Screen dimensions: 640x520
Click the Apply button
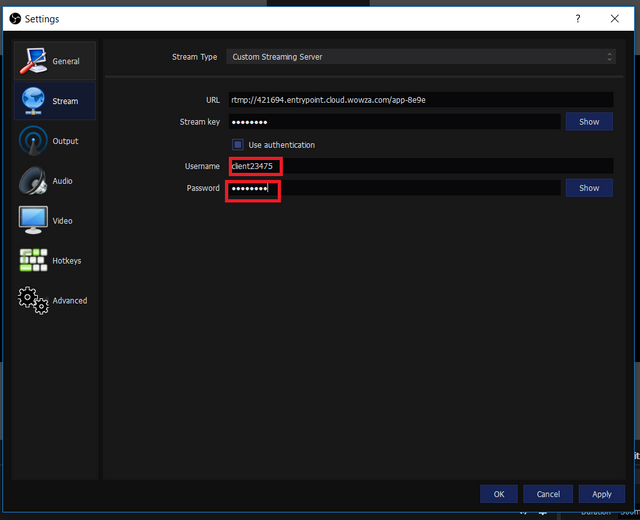tap(602, 494)
